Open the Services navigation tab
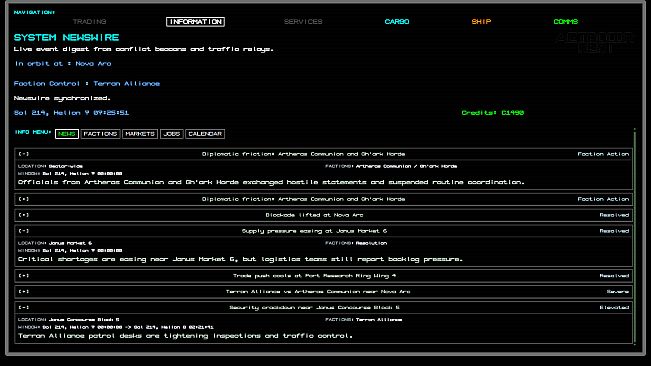This screenshot has height=366, width=651. (x=303, y=22)
